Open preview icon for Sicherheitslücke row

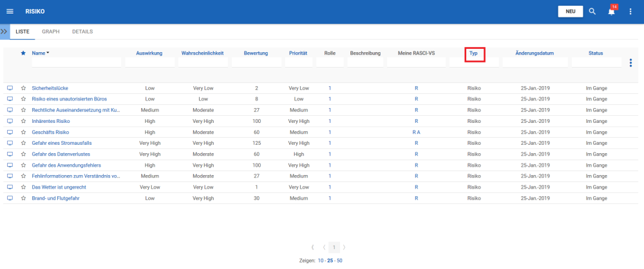point(10,88)
